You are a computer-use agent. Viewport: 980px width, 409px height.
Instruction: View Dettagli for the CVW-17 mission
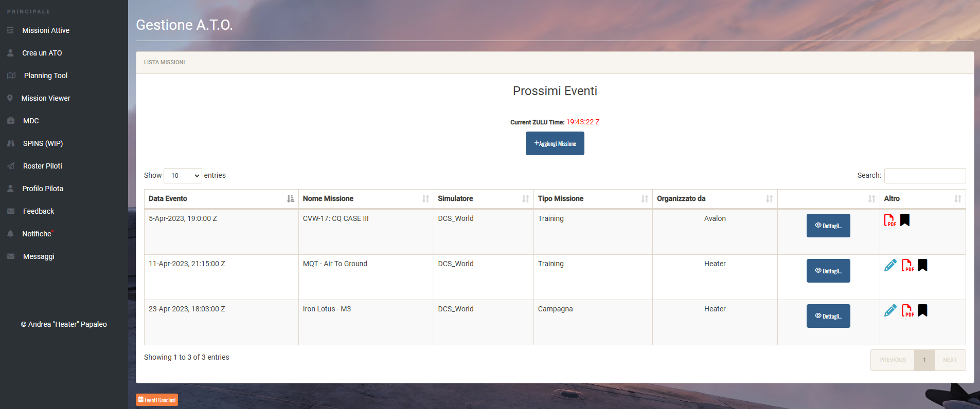pyautogui.click(x=828, y=226)
